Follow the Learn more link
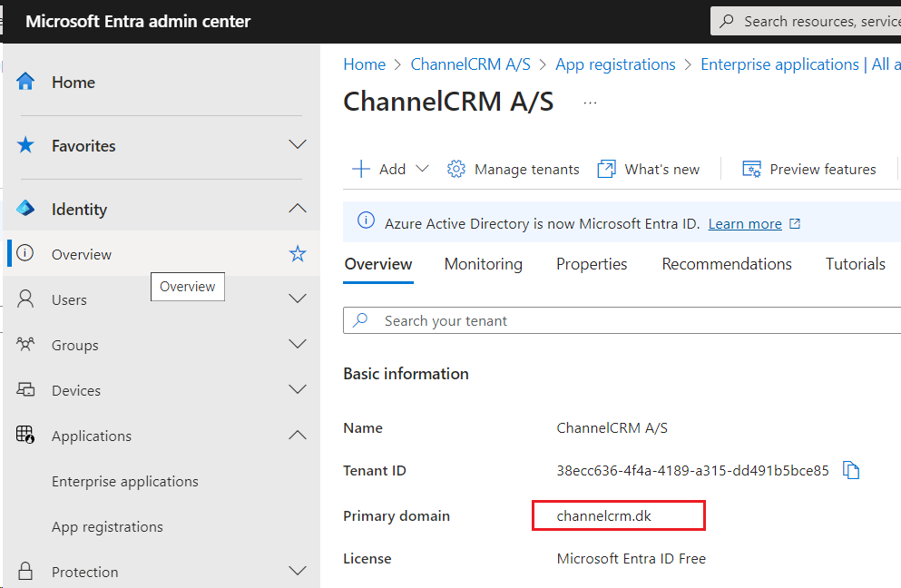 click(x=745, y=223)
